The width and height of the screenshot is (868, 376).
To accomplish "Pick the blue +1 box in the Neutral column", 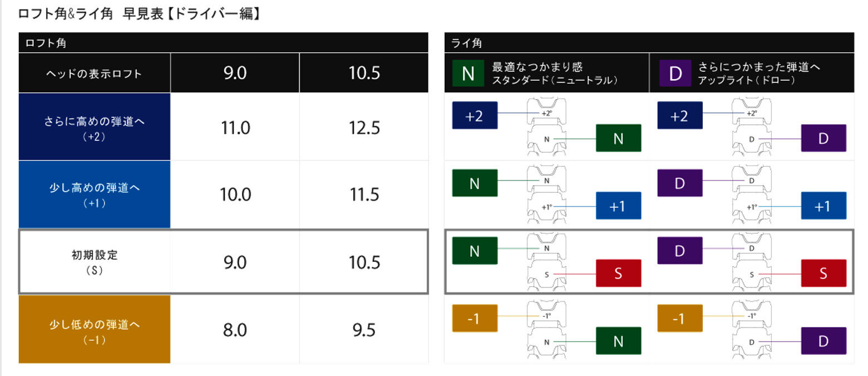I will (x=619, y=206).
